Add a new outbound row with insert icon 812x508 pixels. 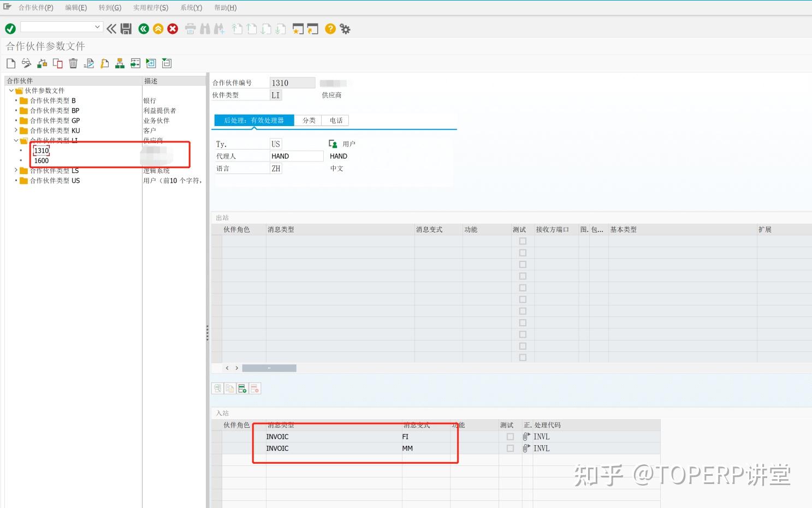(242, 388)
